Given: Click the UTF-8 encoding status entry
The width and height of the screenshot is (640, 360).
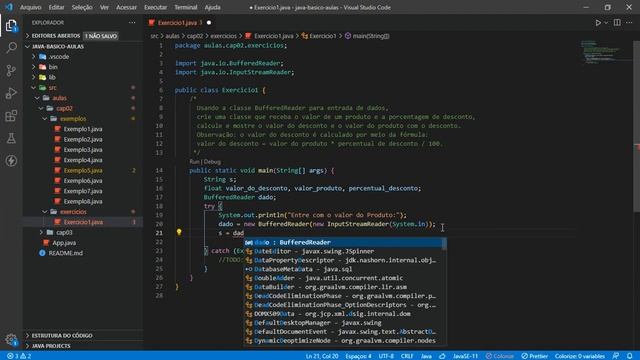Looking at the screenshot, I should pyautogui.click(x=386, y=356).
